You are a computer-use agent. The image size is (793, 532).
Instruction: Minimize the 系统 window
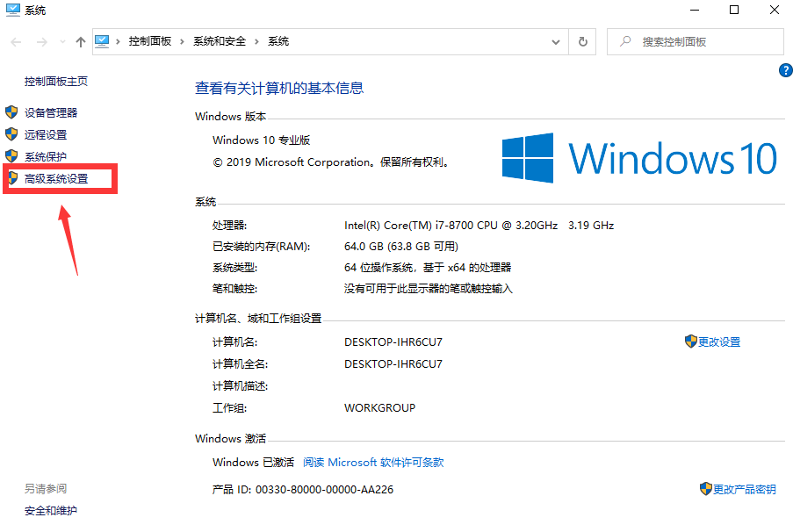[695, 11]
